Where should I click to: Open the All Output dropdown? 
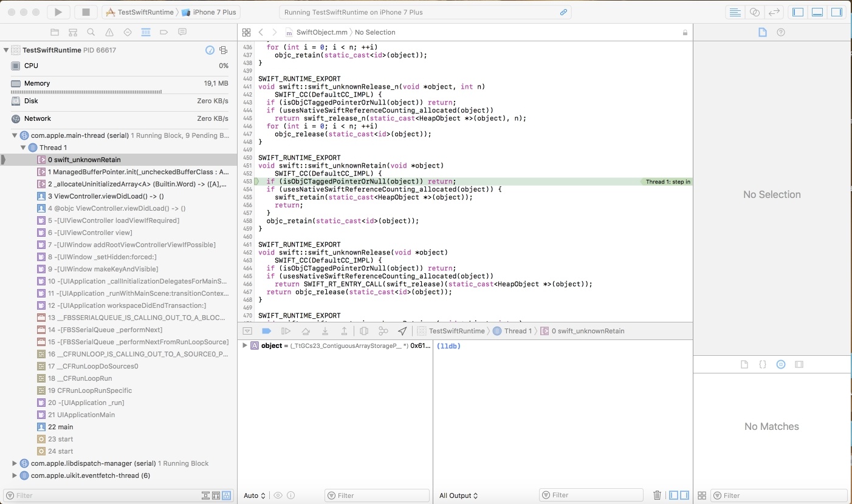[458, 495]
